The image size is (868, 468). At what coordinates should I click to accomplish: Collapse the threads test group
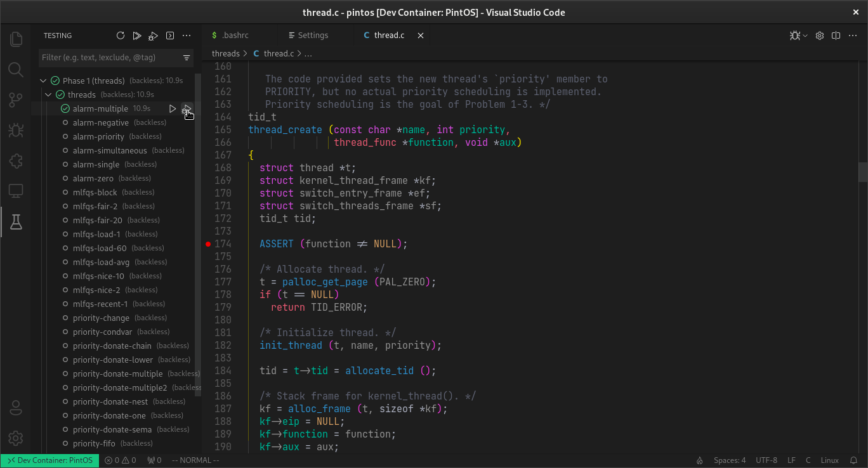pos(48,94)
